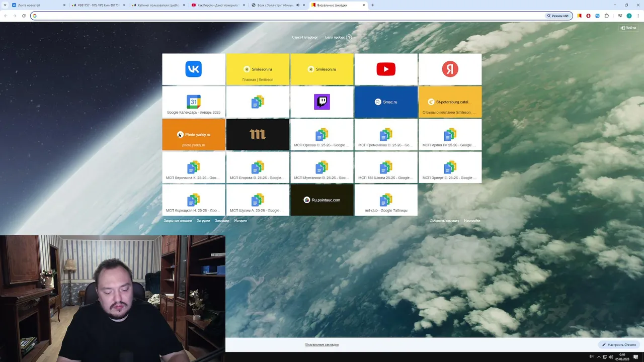
Task: Open МСП Шулим А. 25-26 document tile
Action: coord(258,200)
